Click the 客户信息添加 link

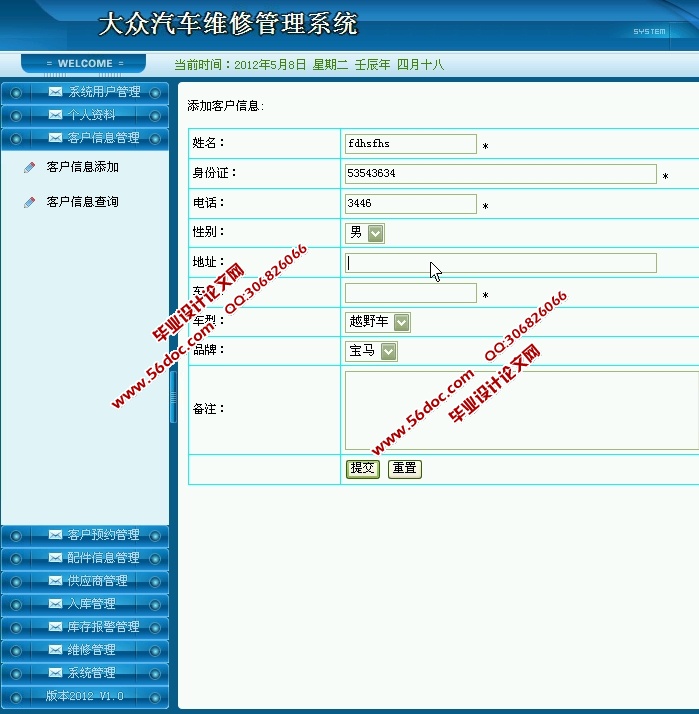click(82, 167)
